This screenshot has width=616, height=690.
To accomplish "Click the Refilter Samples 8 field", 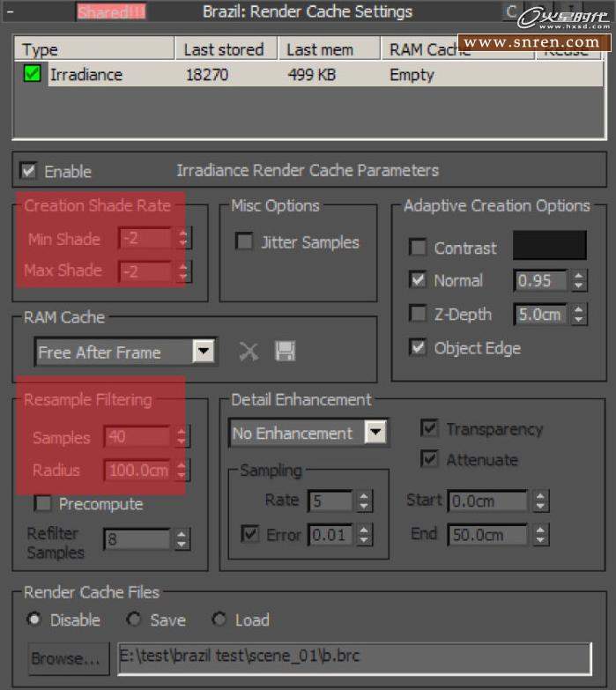I will point(138,539).
